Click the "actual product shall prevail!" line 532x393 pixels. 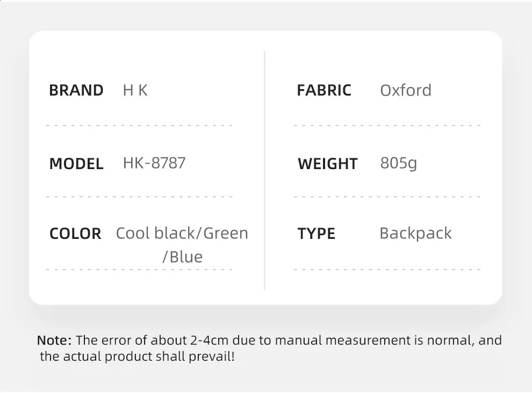pyautogui.click(x=137, y=356)
